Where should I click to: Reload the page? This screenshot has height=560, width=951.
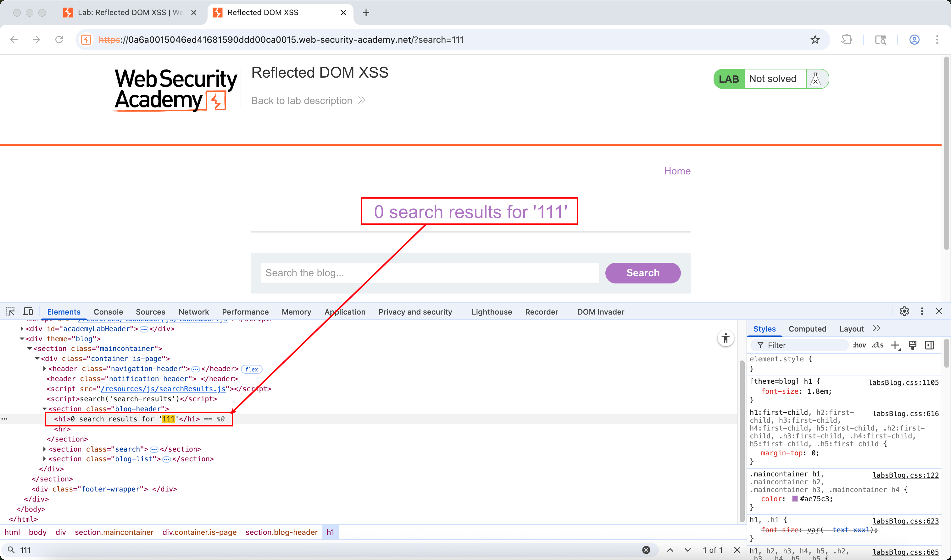[59, 40]
